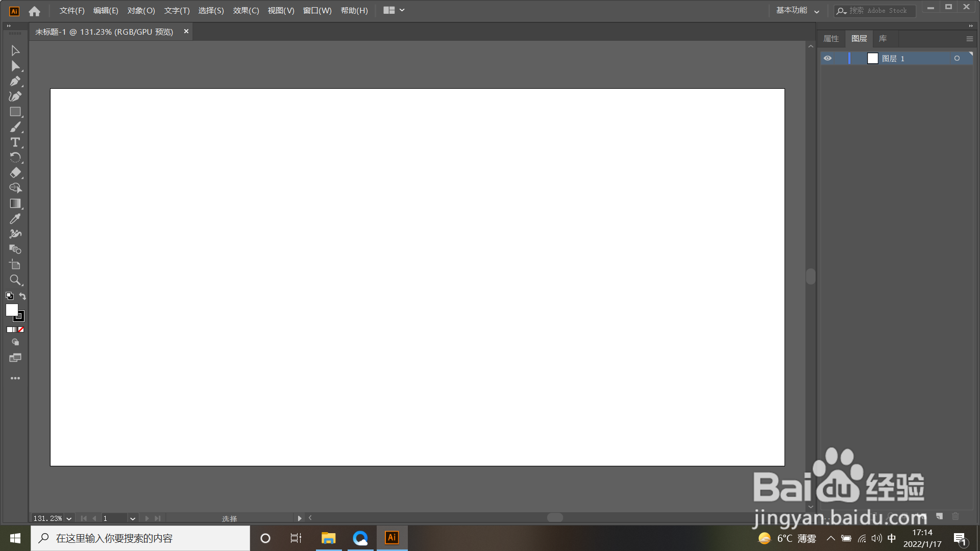Open the zoom level dropdown

pos(69,518)
